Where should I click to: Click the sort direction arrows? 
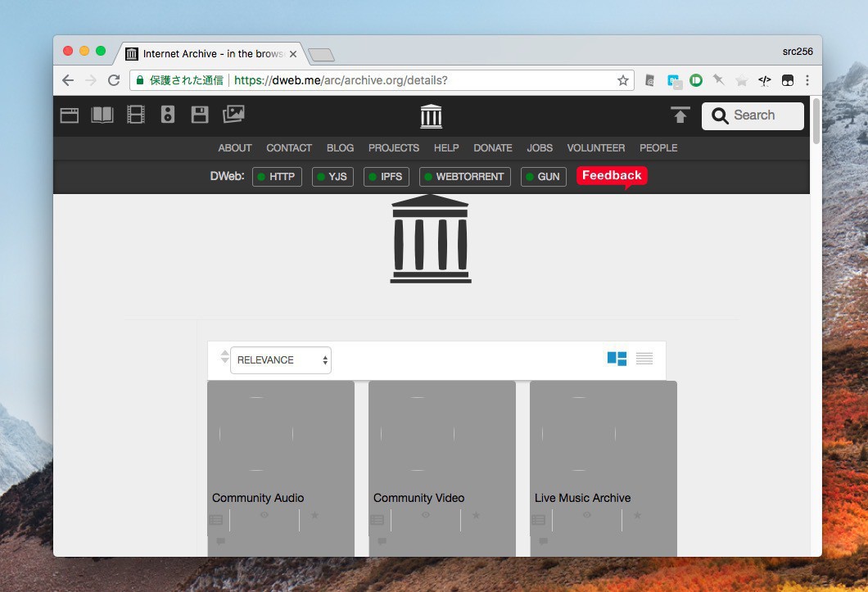[x=225, y=357]
